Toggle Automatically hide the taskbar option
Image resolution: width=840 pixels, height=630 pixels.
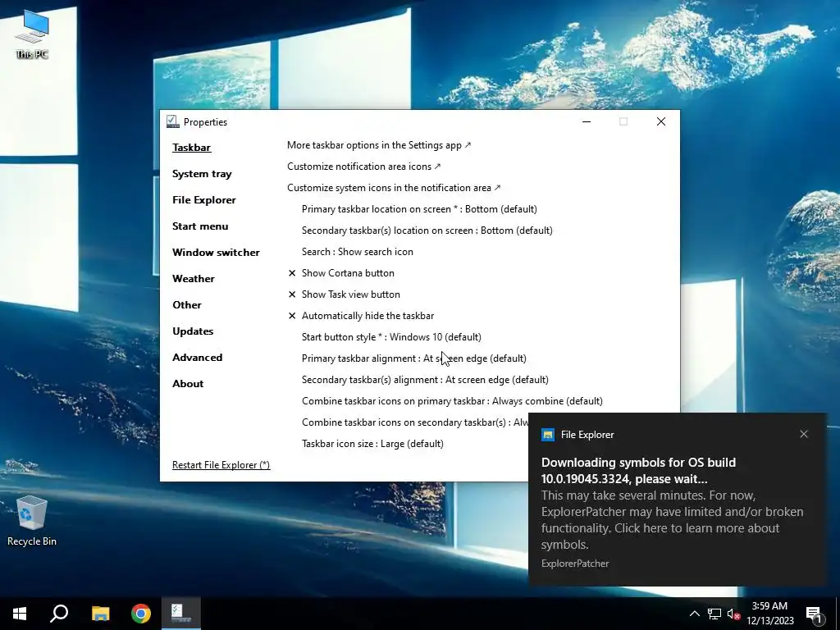pos(361,316)
